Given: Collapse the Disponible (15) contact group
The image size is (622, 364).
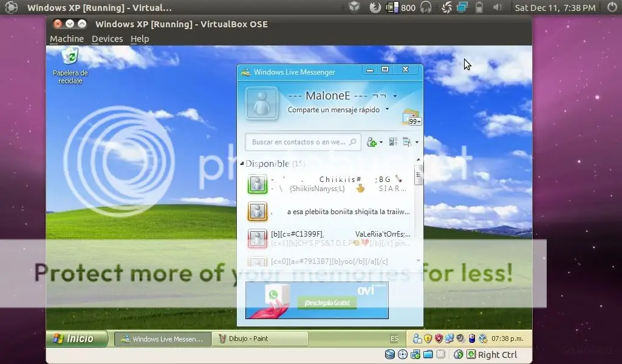Looking at the screenshot, I should click(242, 164).
